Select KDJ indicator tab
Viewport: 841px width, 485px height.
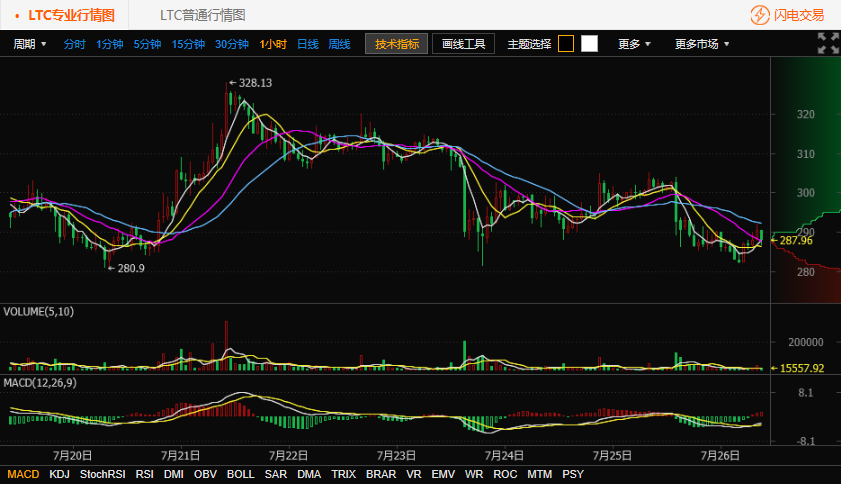(x=60, y=474)
